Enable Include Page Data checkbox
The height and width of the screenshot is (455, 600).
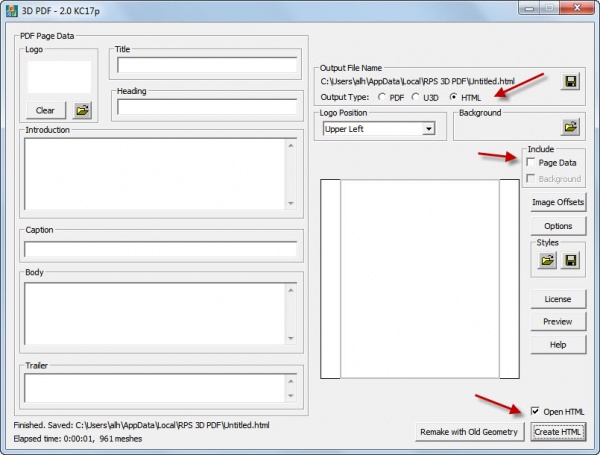tap(531, 162)
